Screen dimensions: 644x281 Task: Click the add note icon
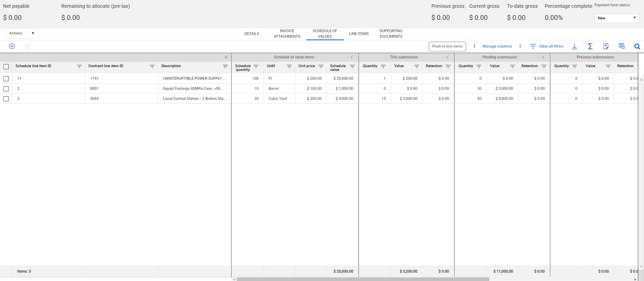[x=606, y=46]
